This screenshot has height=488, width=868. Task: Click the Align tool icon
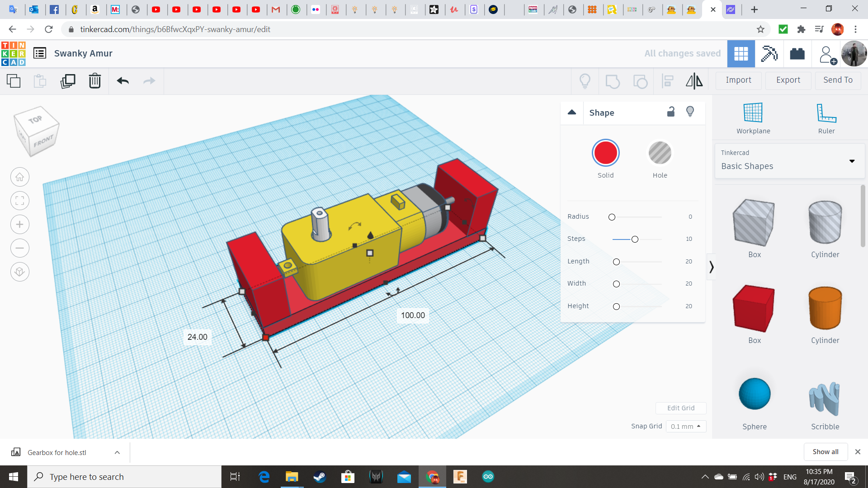pos(668,81)
